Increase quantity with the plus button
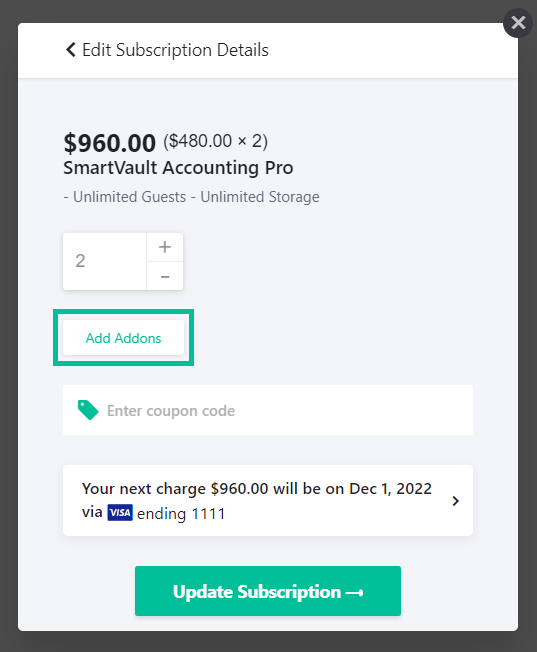Screen dimensions: 537x652 (165, 247)
